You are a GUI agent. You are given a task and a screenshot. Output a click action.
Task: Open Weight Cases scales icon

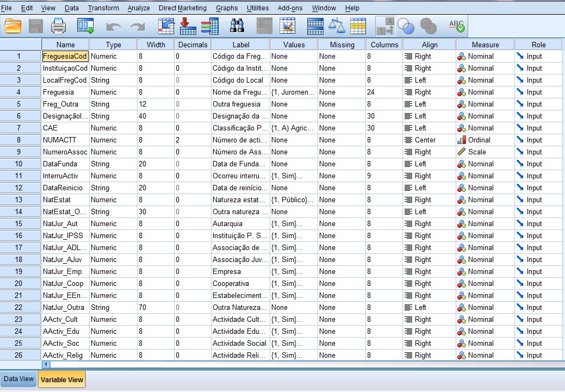(x=337, y=26)
